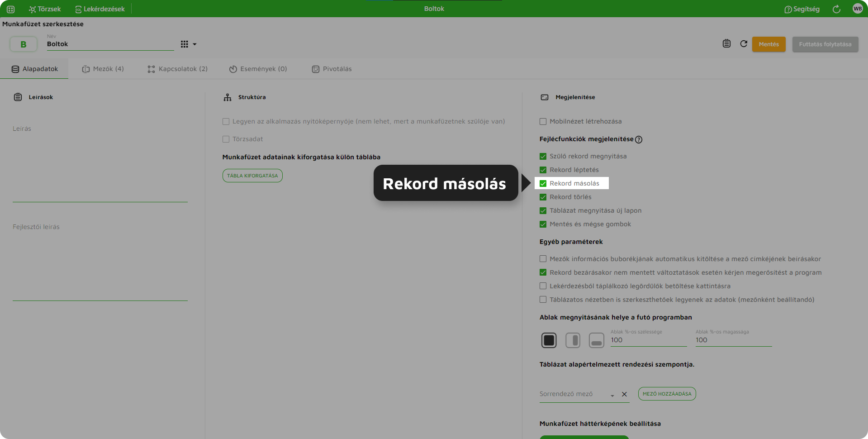Image resolution: width=868 pixels, height=439 pixels.
Task: Uncheck Rekord törlés
Action: click(x=543, y=197)
